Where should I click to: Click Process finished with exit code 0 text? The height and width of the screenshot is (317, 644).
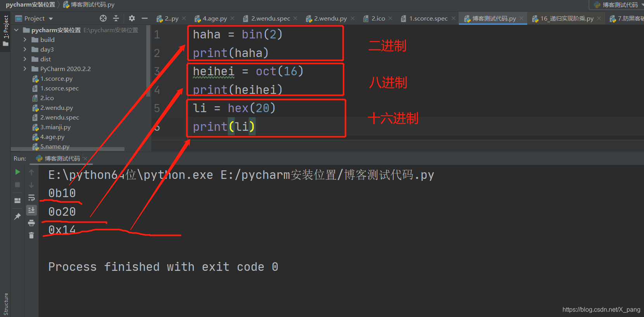point(163,267)
